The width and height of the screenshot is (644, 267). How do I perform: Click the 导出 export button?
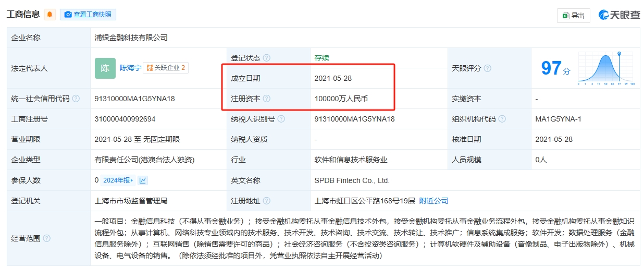(x=573, y=16)
